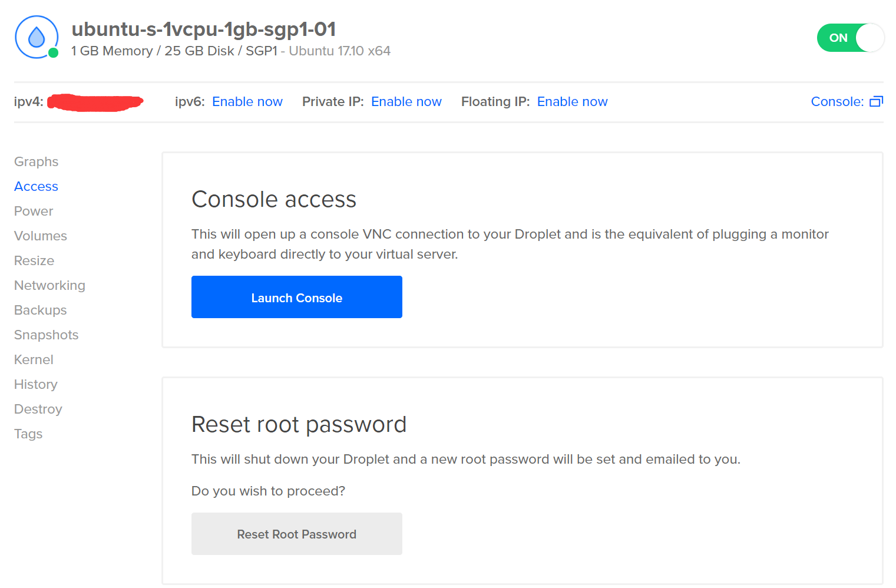The height and width of the screenshot is (588, 896).
Task: Open the Graphs section
Action: (x=37, y=161)
